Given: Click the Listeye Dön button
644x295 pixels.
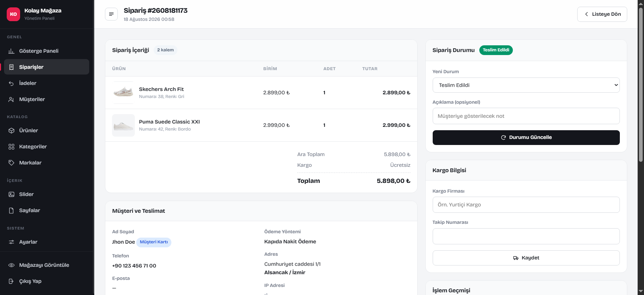Looking at the screenshot, I should click(602, 14).
